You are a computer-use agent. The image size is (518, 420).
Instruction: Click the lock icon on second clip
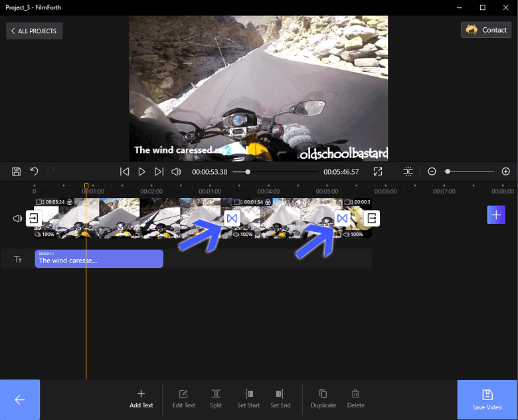(268, 202)
